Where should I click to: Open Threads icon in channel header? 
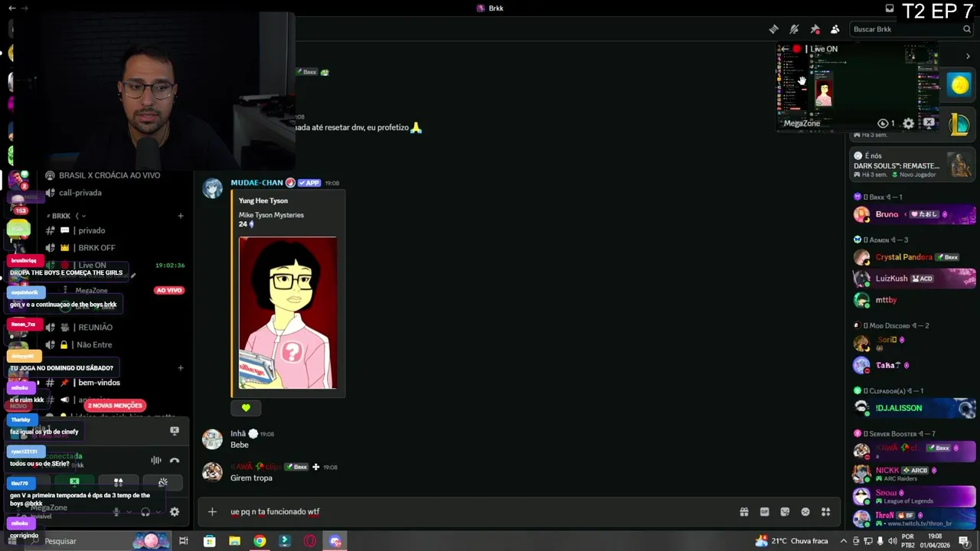(x=774, y=29)
